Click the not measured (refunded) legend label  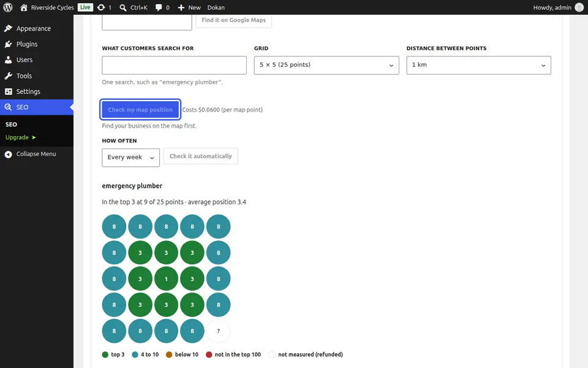click(x=311, y=355)
